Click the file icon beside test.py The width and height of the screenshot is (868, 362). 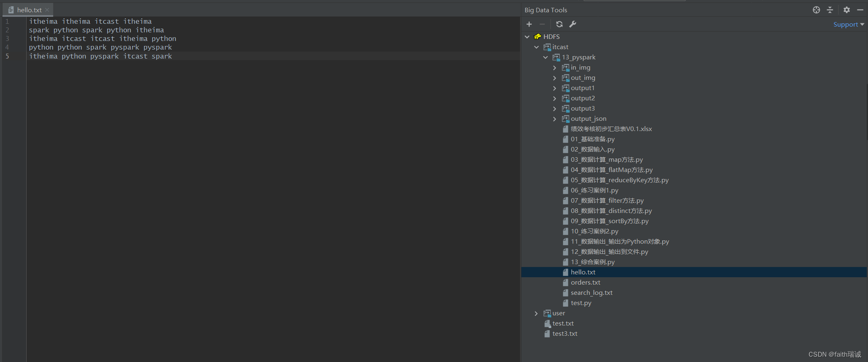[x=566, y=303]
